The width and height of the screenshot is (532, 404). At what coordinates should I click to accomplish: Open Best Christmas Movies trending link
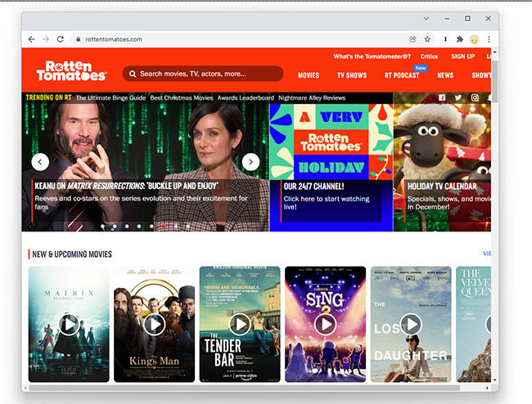coord(182,98)
